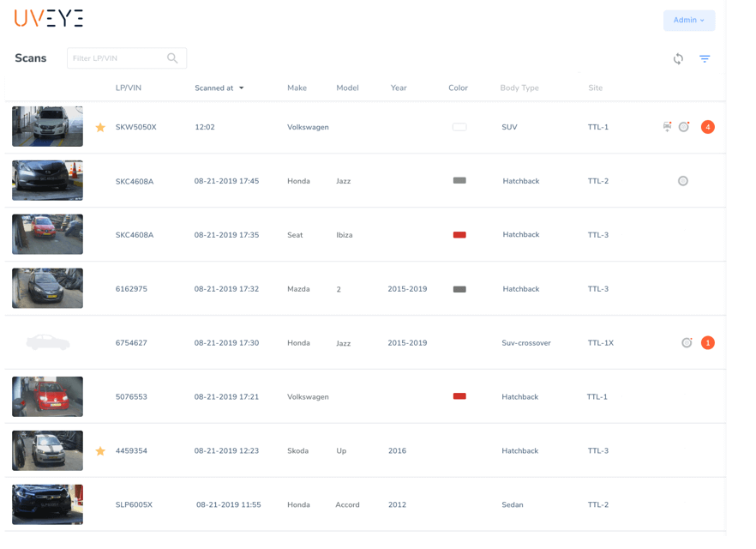Open tire icon in Honda Jazz 17:45 row
Viewport: 756px width, 549px height.
(683, 181)
